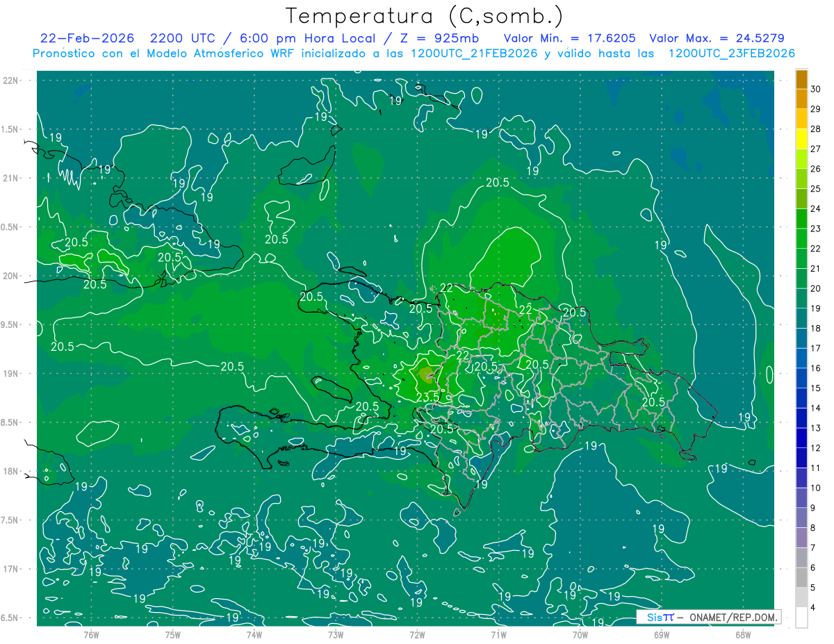This screenshot has width=834, height=644.
Task: Click the '18N' latitude axis label
Action: (x=10, y=472)
